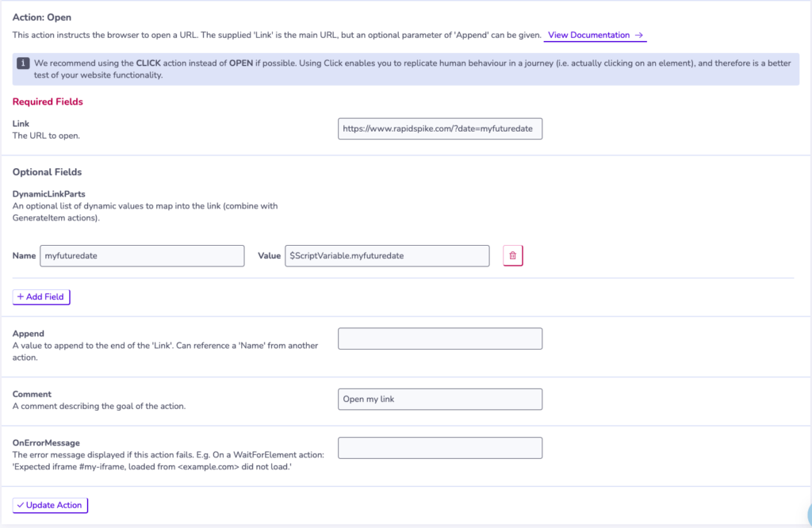Click the Comment label text
Viewport: 812px width, 528px height.
click(32, 395)
